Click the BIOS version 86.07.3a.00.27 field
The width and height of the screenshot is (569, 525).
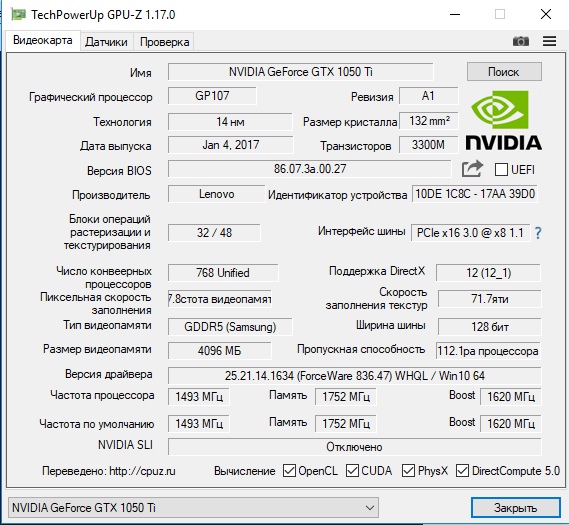310,169
